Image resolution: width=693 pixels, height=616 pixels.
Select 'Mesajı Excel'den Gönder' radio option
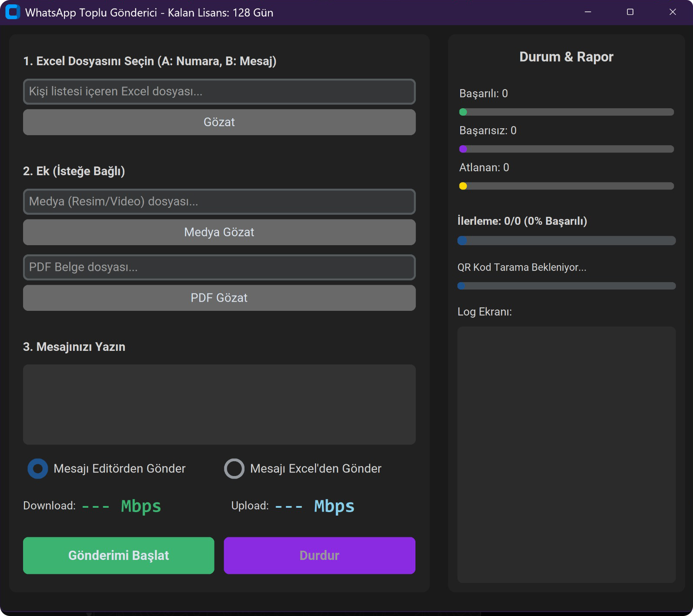(234, 469)
